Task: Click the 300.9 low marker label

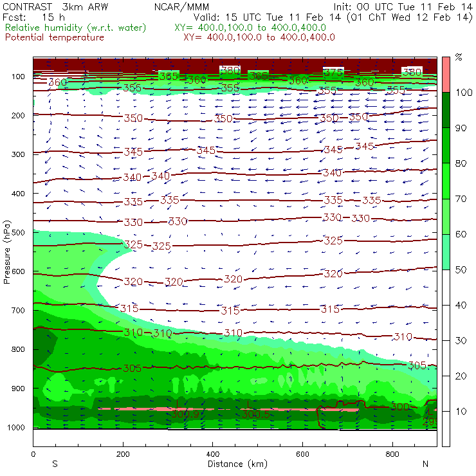Action: pyautogui.click(x=185, y=414)
